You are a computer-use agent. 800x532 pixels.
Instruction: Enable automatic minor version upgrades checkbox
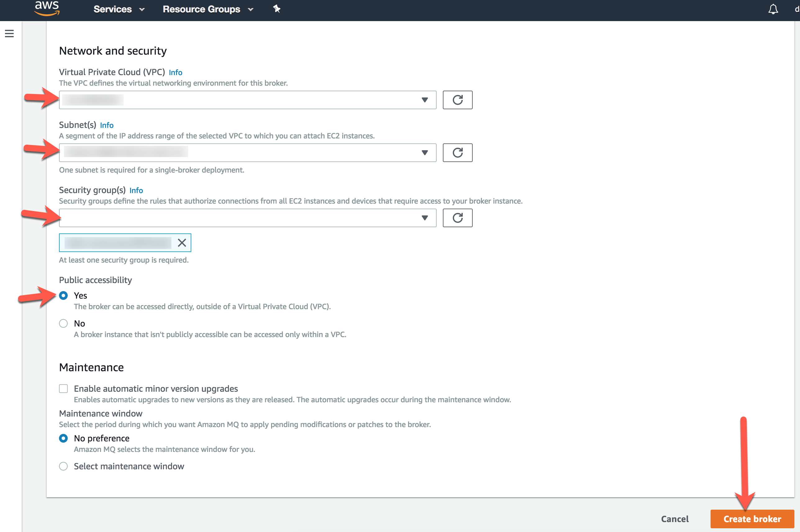[63, 389]
